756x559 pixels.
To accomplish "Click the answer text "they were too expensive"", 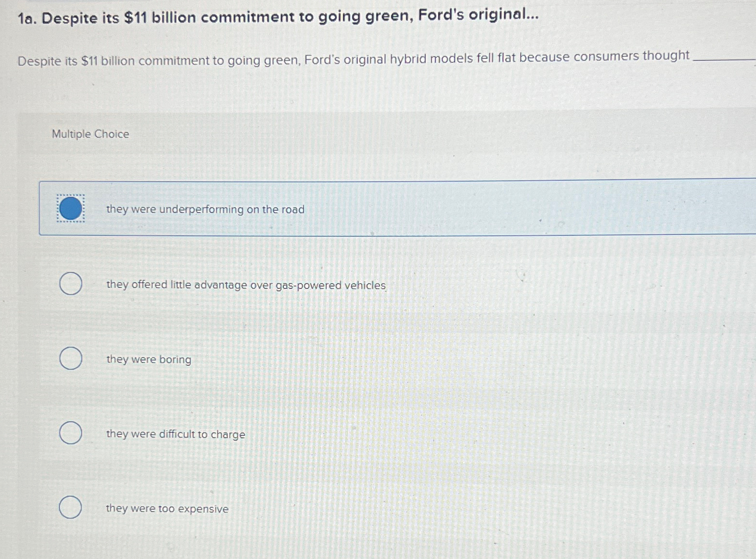I will click(x=167, y=508).
